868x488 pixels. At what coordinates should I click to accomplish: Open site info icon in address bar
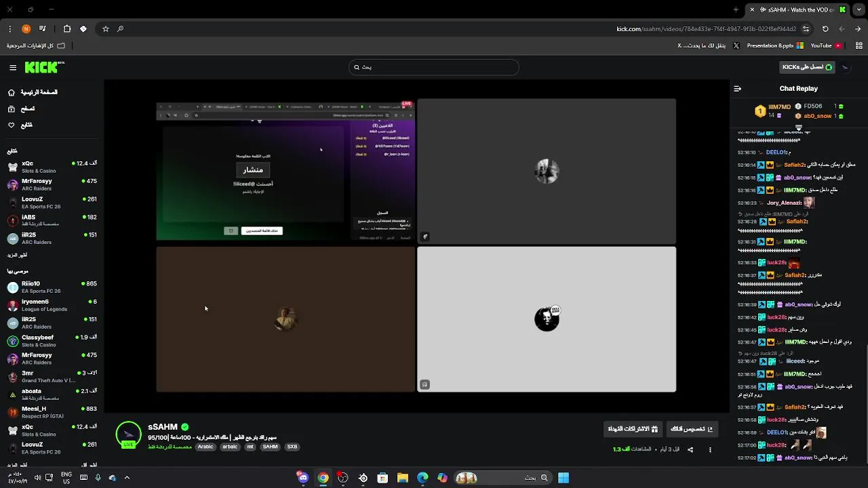coord(806,29)
